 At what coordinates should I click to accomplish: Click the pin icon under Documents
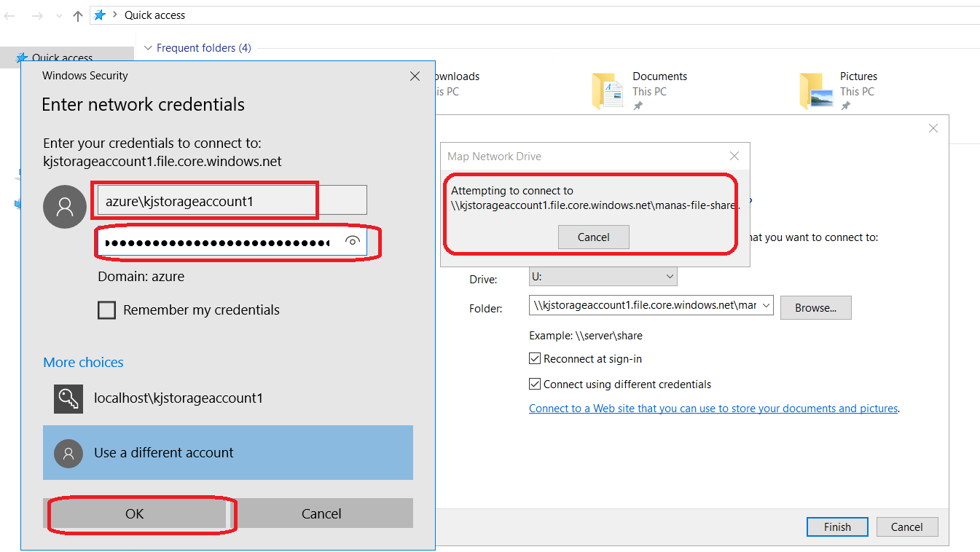pos(638,106)
